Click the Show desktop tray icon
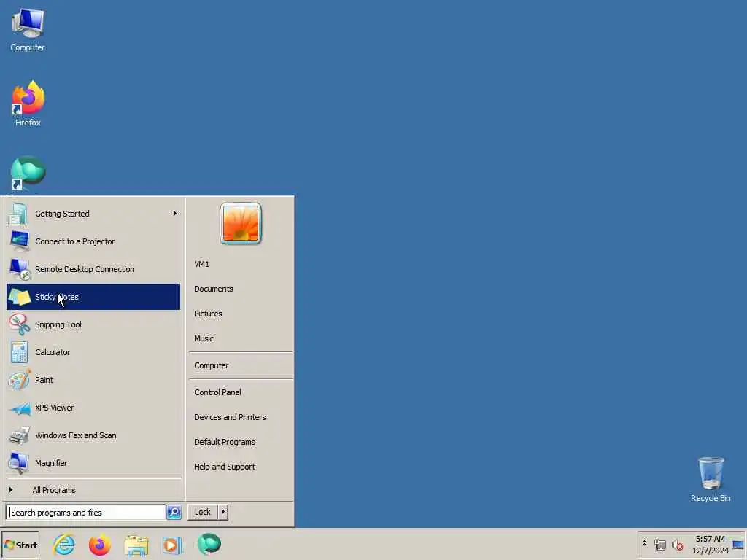Viewport: 747px width, 560px height. coord(738,545)
